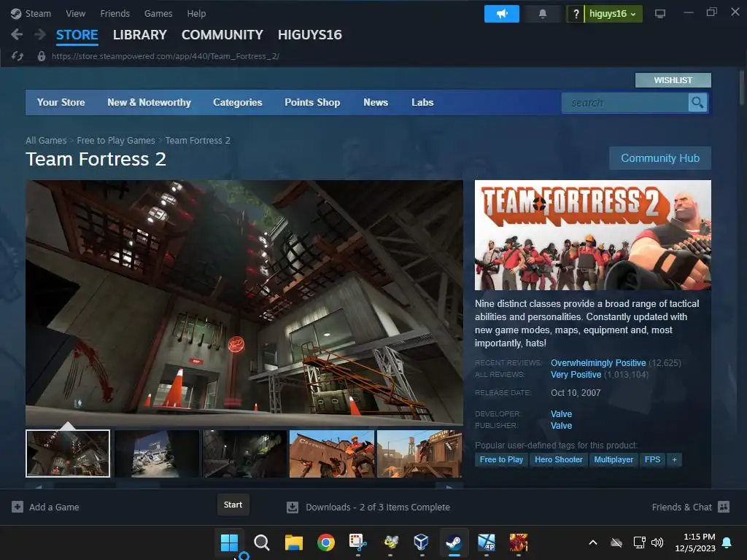Click the store search magnifier button
The image size is (747, 560).
(x=697, y=102)
